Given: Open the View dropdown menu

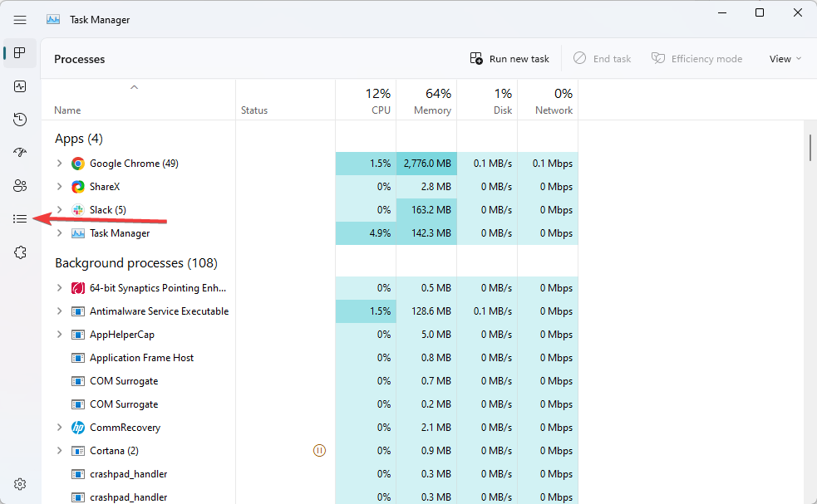Looking at the screenshot, I should point(785,59).
